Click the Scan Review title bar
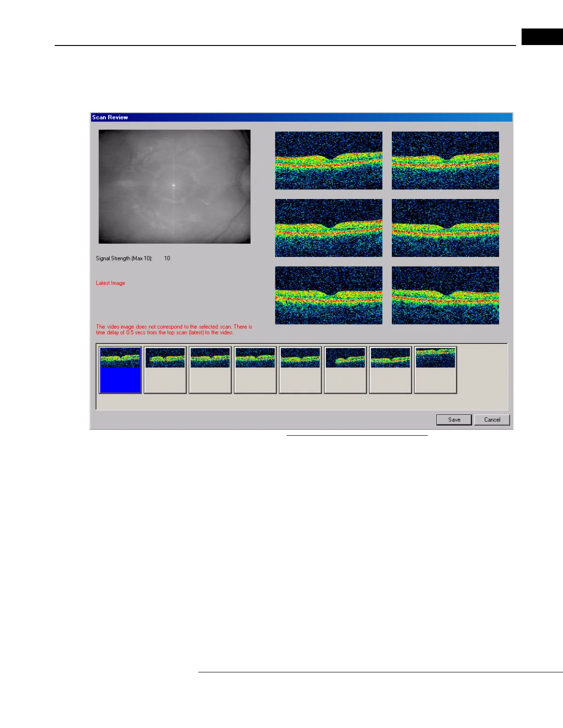The image size is (563, 728). (x=301, y=117)
